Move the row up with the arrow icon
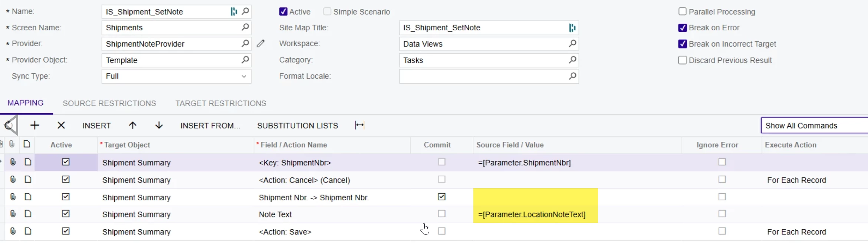The height and width of the screenshot is (250, 868). [x=132, y=126]
